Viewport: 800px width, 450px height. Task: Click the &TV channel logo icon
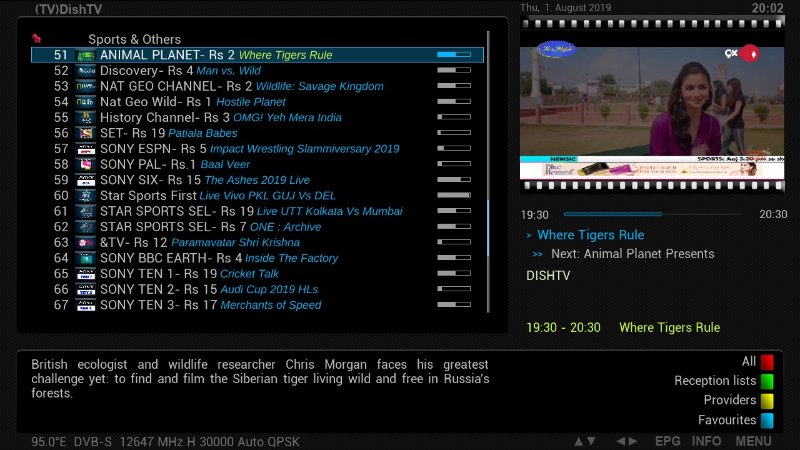pyautogui.click(x=86, y=242)
